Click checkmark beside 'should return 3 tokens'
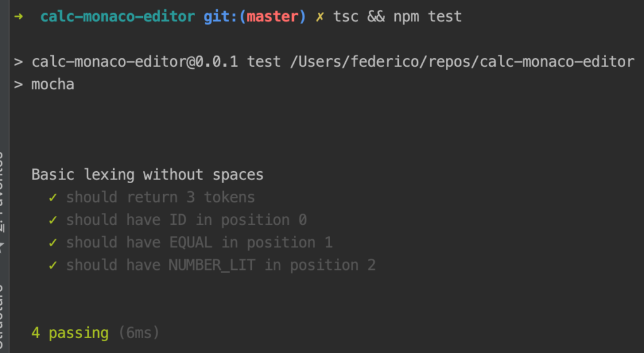The image size is (644, 353). pyautogui.click(x=53, y=197)
